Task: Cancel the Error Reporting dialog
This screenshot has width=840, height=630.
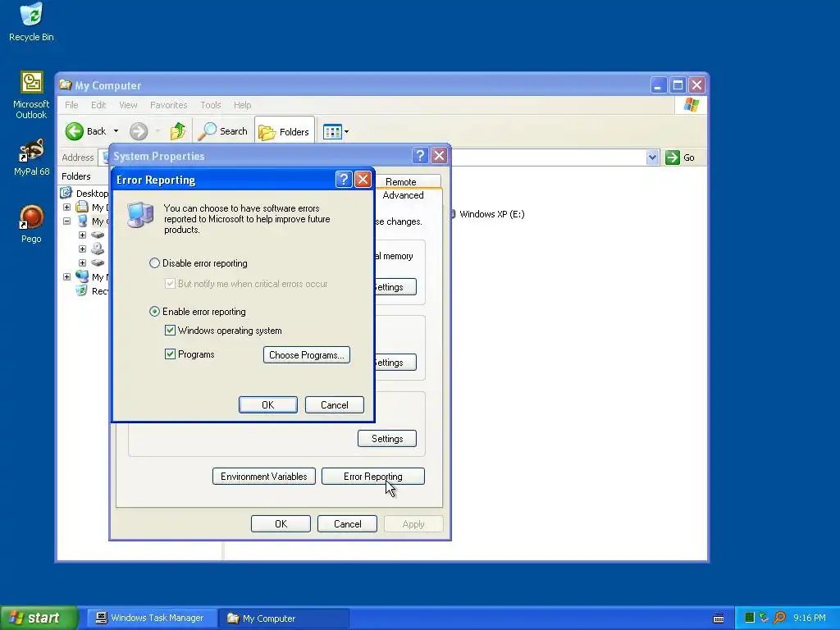Action: pos(335,405)
